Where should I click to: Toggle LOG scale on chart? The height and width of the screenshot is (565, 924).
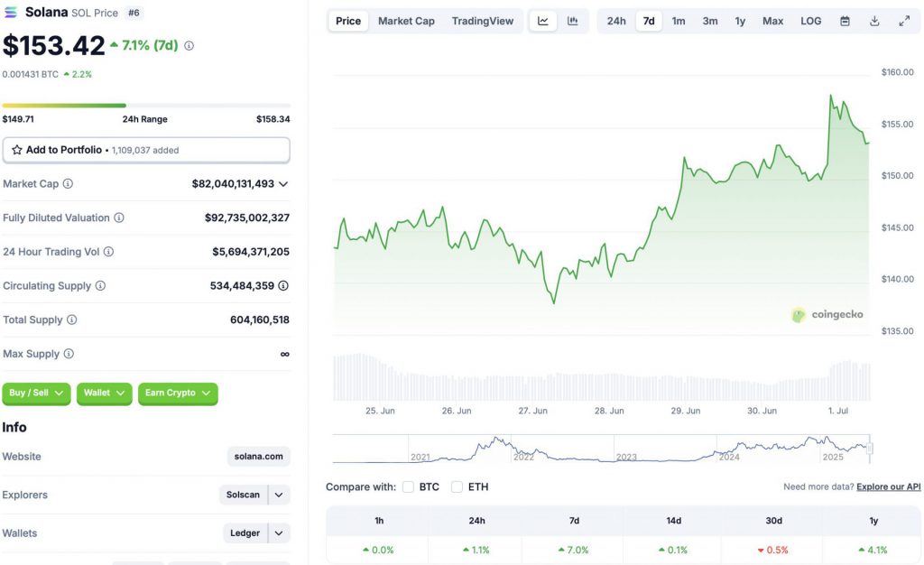point(811,21)
